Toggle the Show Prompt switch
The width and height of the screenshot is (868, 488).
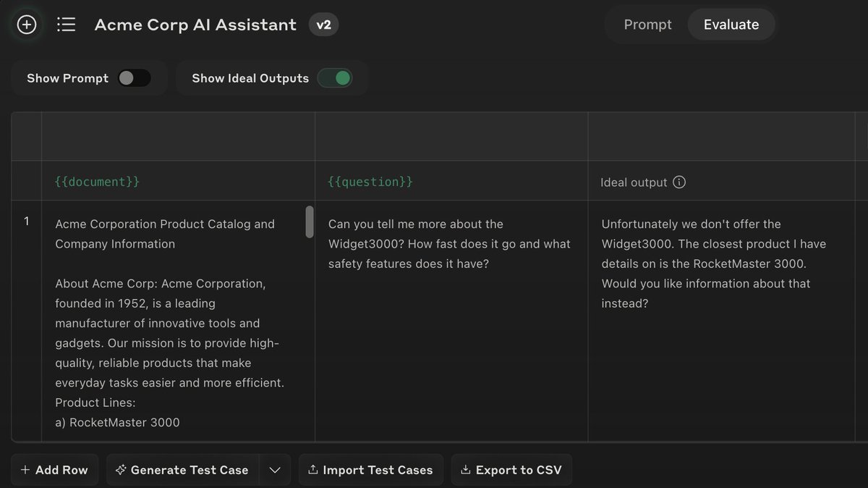[x=135, y=78]
